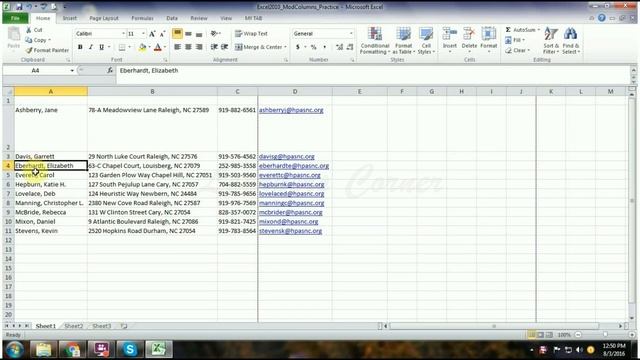Open Skype from the taskbar
Screen dimensions: 640x360
[129, 349]
